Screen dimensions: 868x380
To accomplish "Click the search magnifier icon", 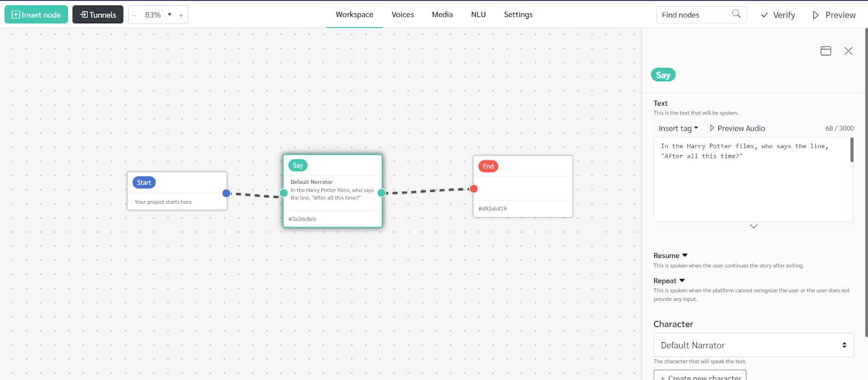I will (x=736, y=14).
